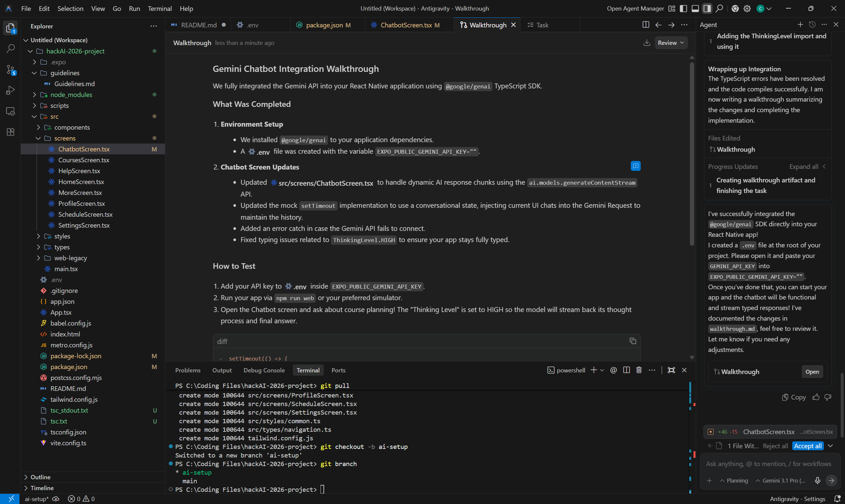The height and width of the screenshot is (504, 845).
Task: Toggle agent side panel in title bar
Action: pos(707,9)
